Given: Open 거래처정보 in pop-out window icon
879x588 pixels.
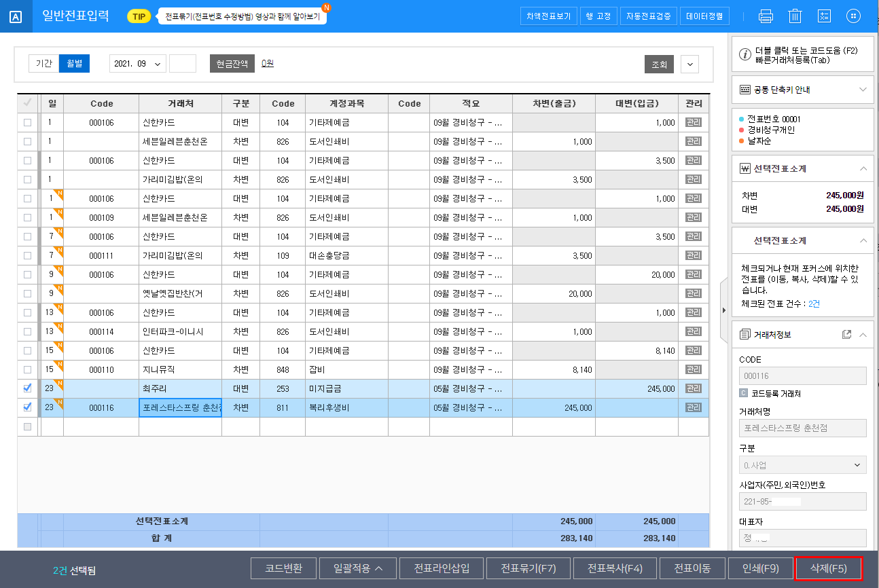Looking at the screenshot, I should (846, 335).
